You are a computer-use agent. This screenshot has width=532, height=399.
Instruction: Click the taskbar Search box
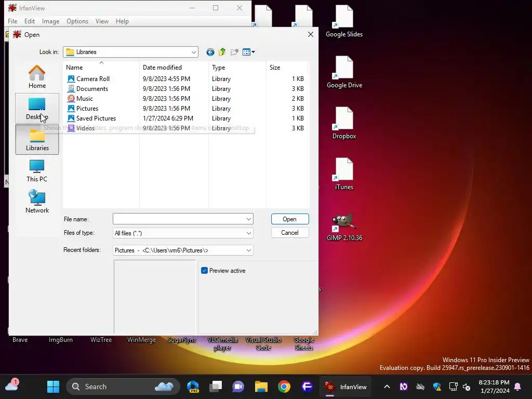pos(123,387)
